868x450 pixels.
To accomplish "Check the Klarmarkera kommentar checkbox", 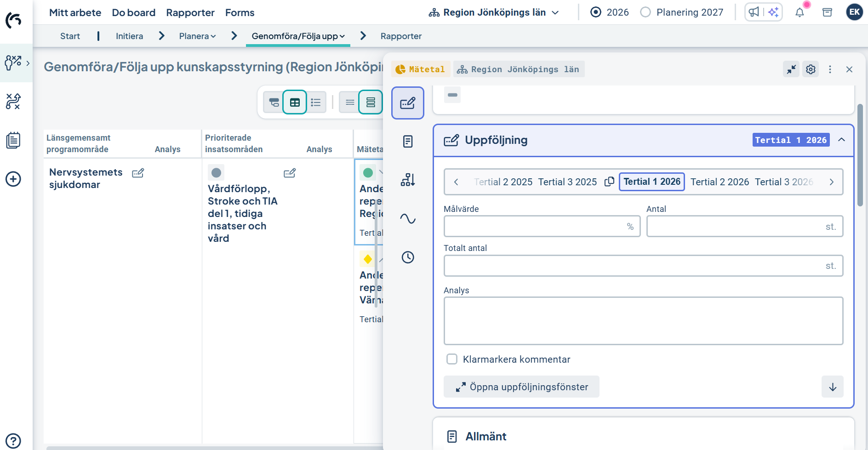I will point(452,359).
